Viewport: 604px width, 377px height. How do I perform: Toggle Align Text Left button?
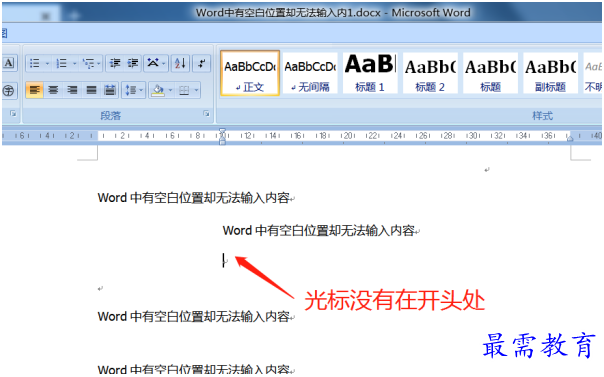(x=34, y=90)
